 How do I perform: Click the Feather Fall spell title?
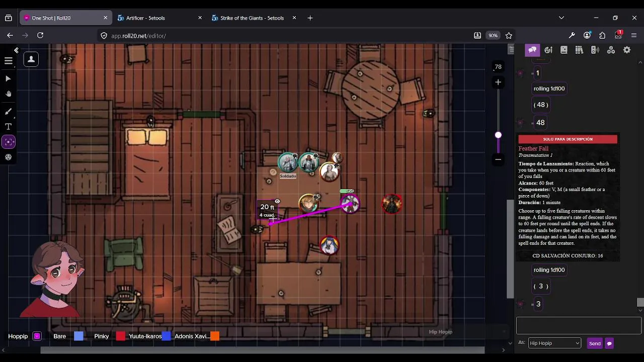click(533, 149)
